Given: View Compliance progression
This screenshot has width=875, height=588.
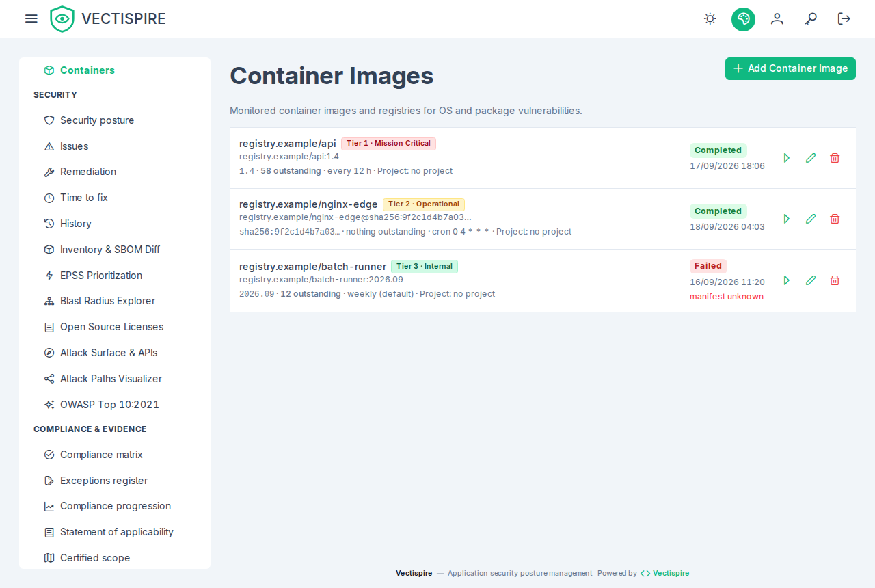Looking at the screenshot, I should coord(115,506).
